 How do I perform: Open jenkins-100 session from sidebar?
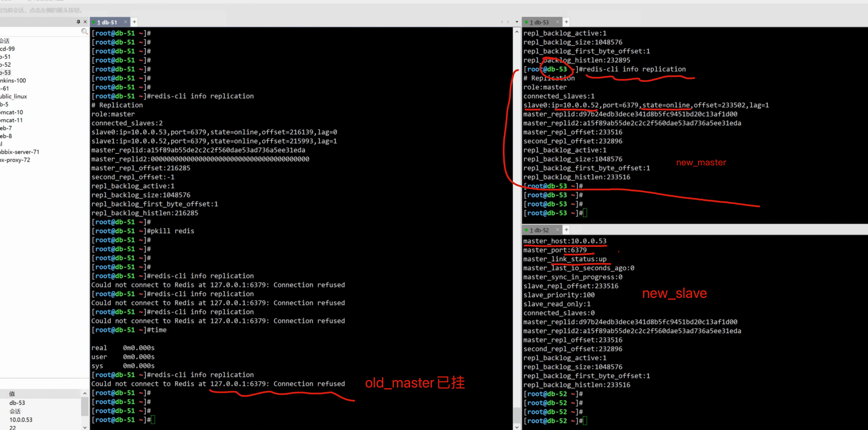coord(13,81)
